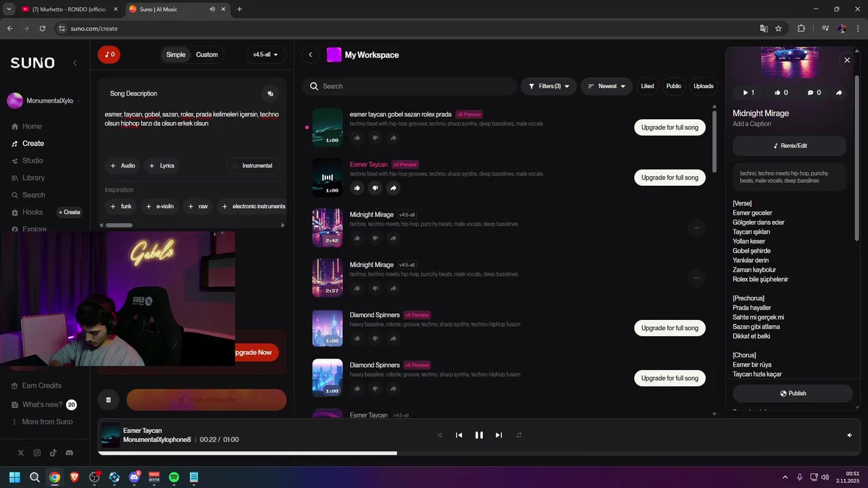This screenshot has width=868, height=488.
Task: Add raw inspiration tag
Action: [198, 206]
